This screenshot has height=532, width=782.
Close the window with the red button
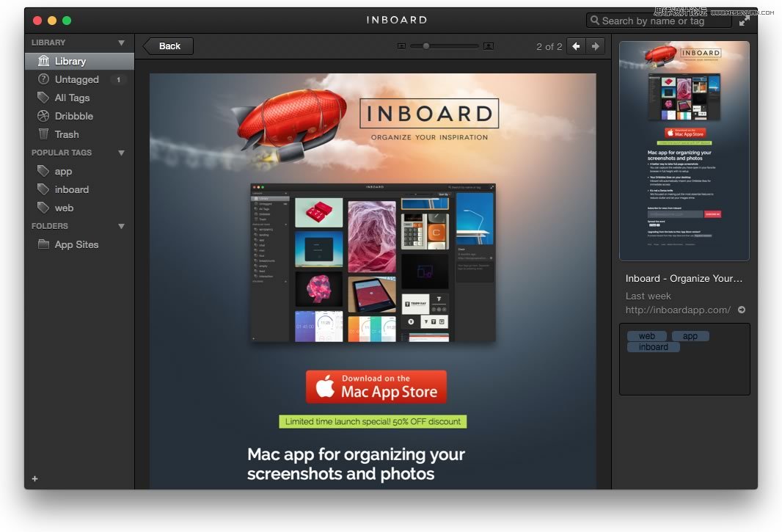[x=37, y=21]
